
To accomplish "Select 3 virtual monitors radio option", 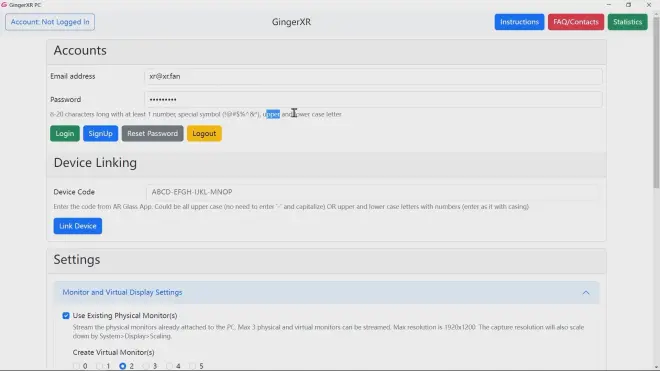I will pyautogui.click(x=146, y=366).
